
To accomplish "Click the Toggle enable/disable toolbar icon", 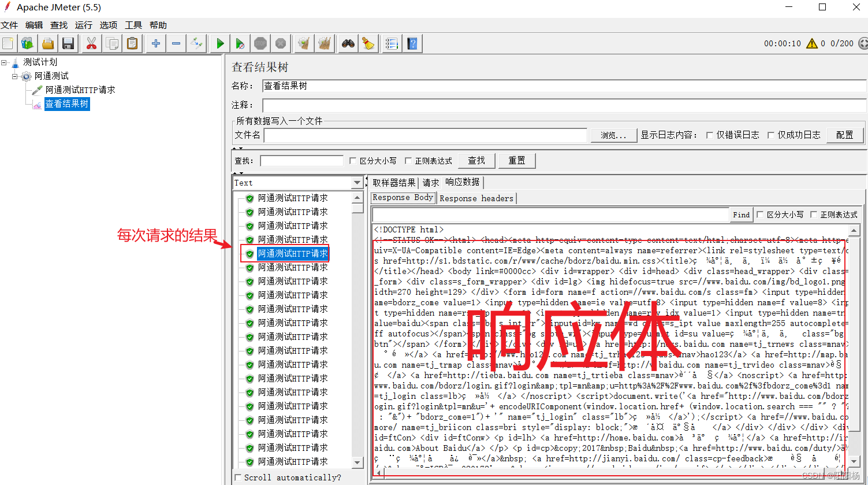I will tap(197, 43).
